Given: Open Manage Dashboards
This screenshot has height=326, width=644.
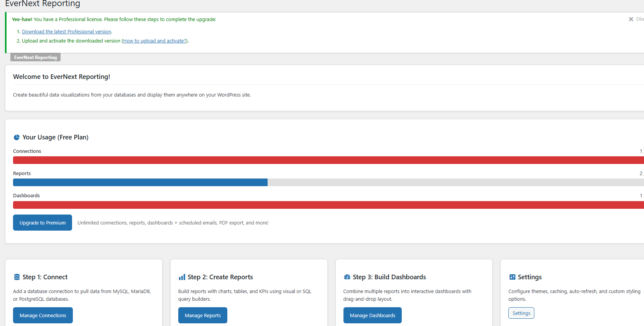Looking at the screenshot, I should (x=373, y=315).
